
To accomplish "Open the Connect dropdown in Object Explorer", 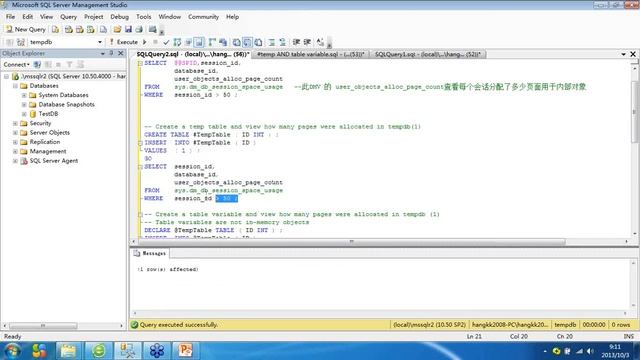I will pos(16,64).
